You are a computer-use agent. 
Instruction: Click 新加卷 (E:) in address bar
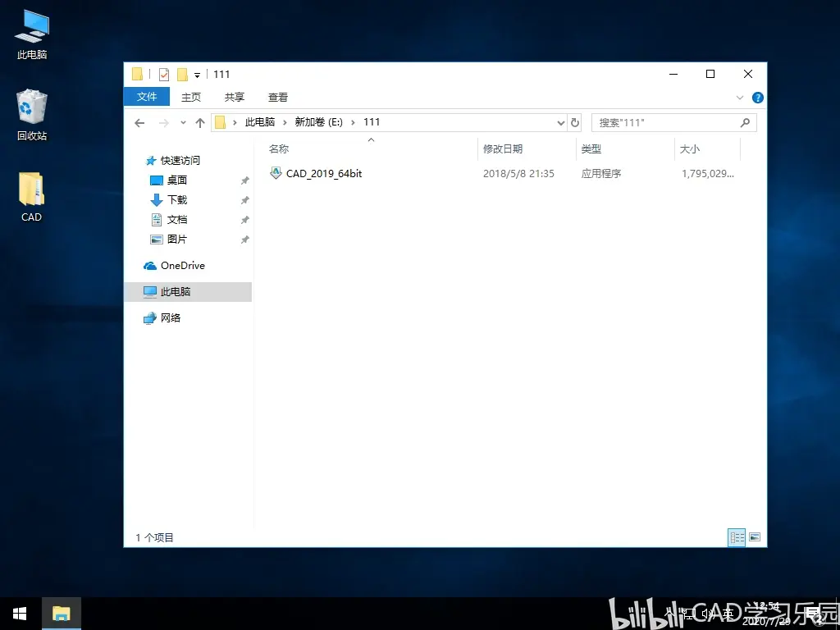(319, 122)
